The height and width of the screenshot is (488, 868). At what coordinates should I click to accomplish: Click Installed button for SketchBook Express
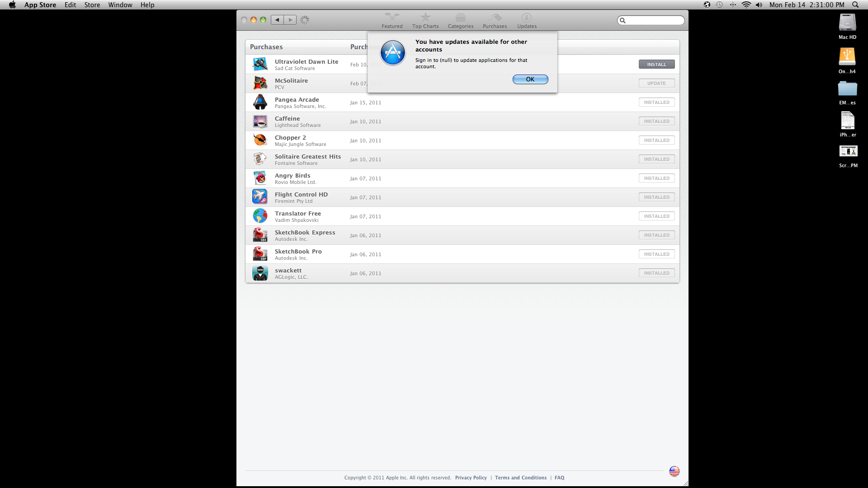point(656,235)
